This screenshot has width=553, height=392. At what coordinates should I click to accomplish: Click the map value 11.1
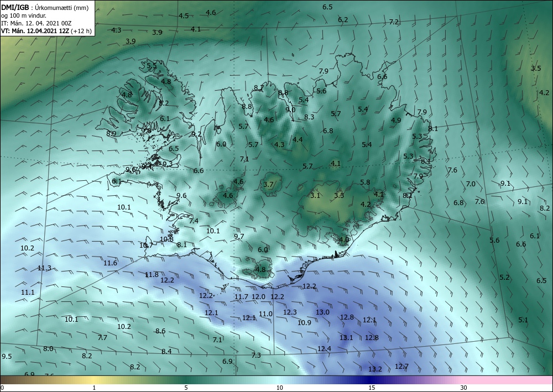[28, 292]
